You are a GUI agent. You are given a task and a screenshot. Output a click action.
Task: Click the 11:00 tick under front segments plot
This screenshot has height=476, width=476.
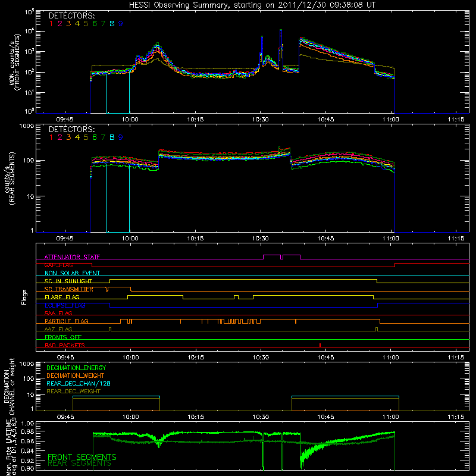point(391,120)
